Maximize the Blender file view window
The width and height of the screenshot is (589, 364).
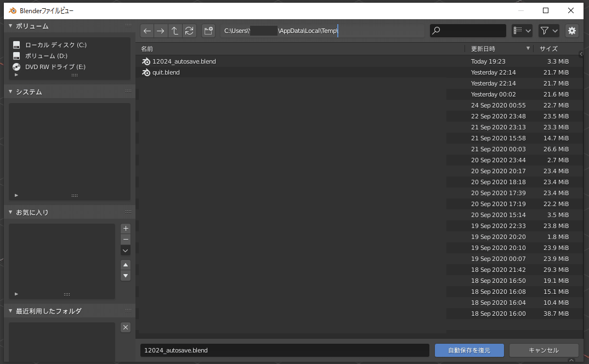point(546,10)
